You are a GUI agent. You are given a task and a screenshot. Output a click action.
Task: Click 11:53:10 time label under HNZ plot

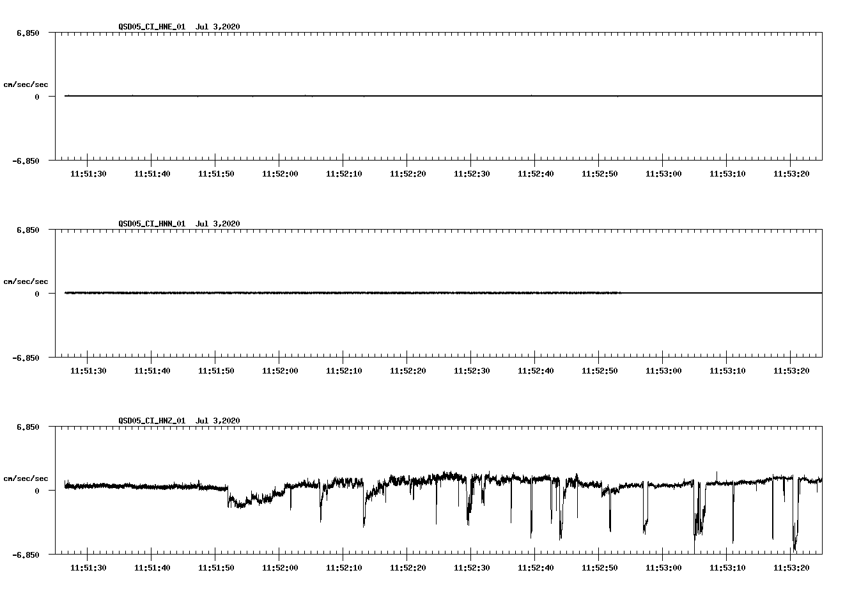click(x=727, y=568)
